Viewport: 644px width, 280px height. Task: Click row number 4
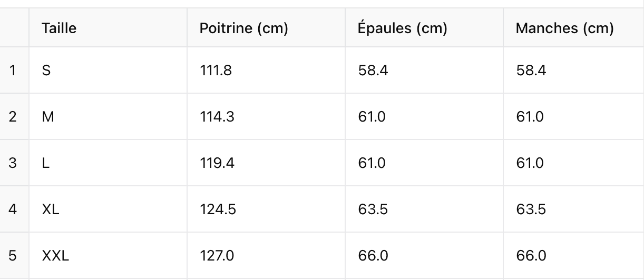pyautogui.click(x=13, y=209)
